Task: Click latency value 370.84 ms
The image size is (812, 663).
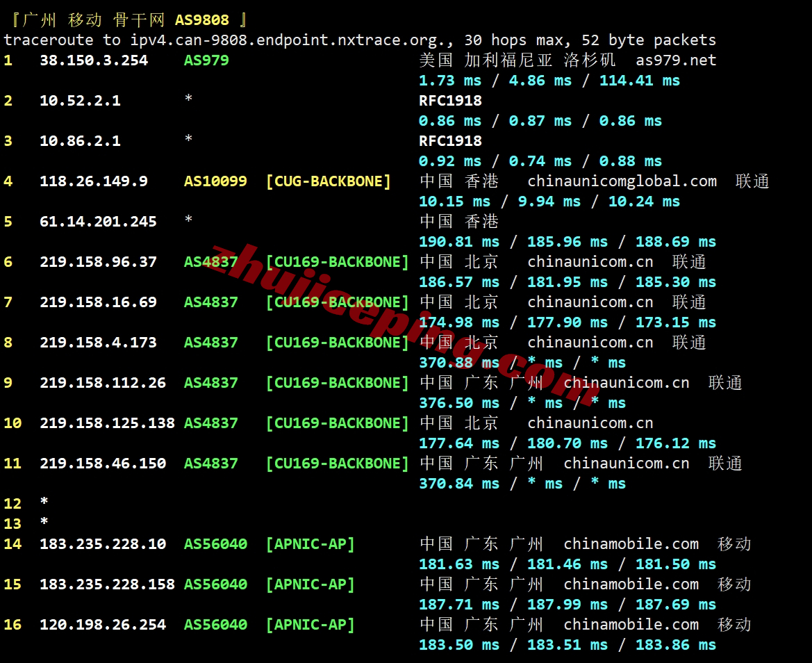Action: 459,485
